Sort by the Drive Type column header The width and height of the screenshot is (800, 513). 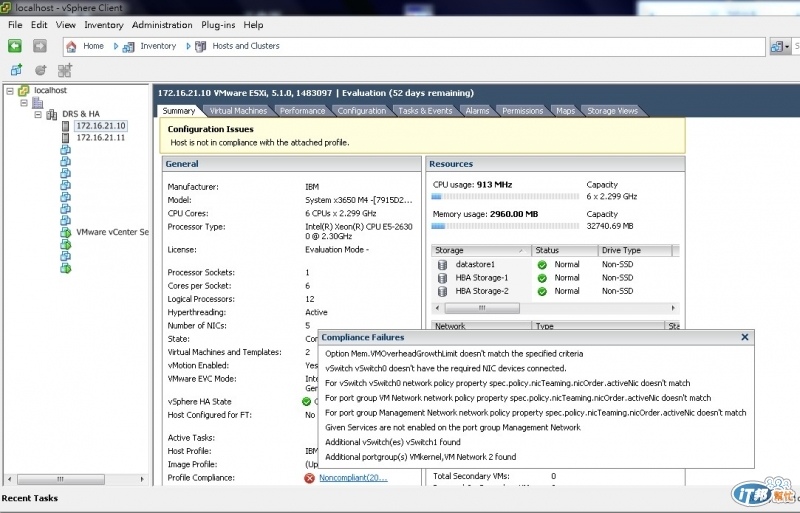click(x=635, y=250)
